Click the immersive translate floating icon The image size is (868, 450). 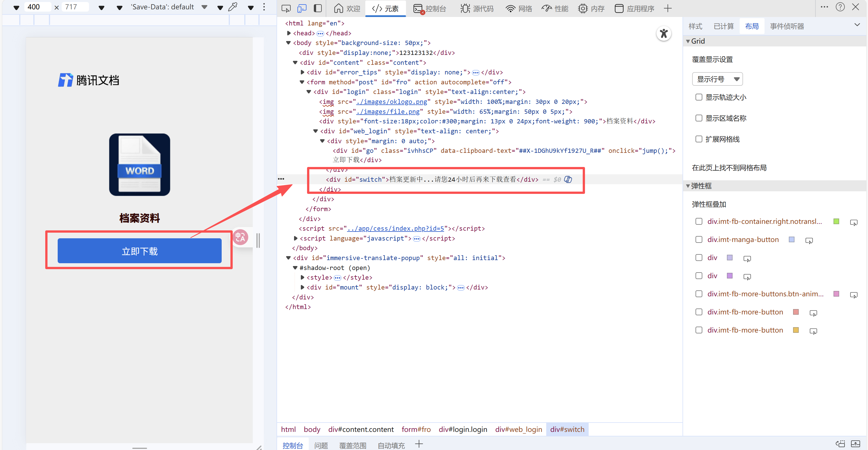[240, 237]
